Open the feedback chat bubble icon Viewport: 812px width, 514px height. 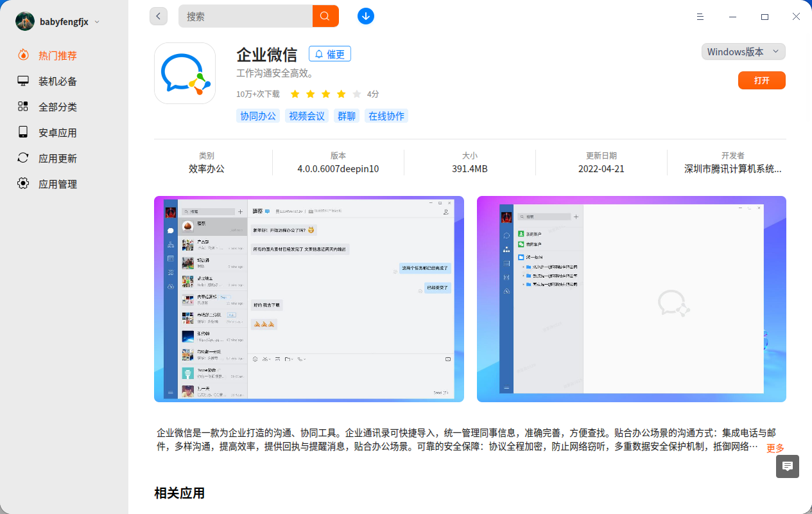[788, 466]
